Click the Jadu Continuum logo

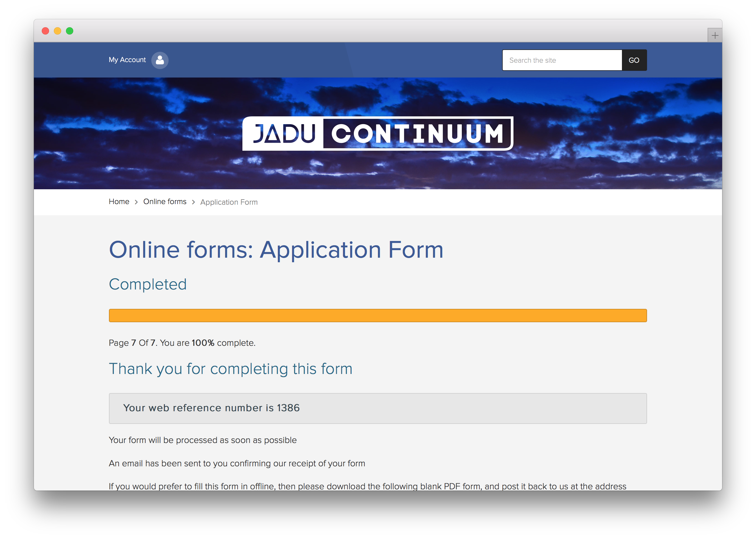pyautogui.click(x=378, y=134)
